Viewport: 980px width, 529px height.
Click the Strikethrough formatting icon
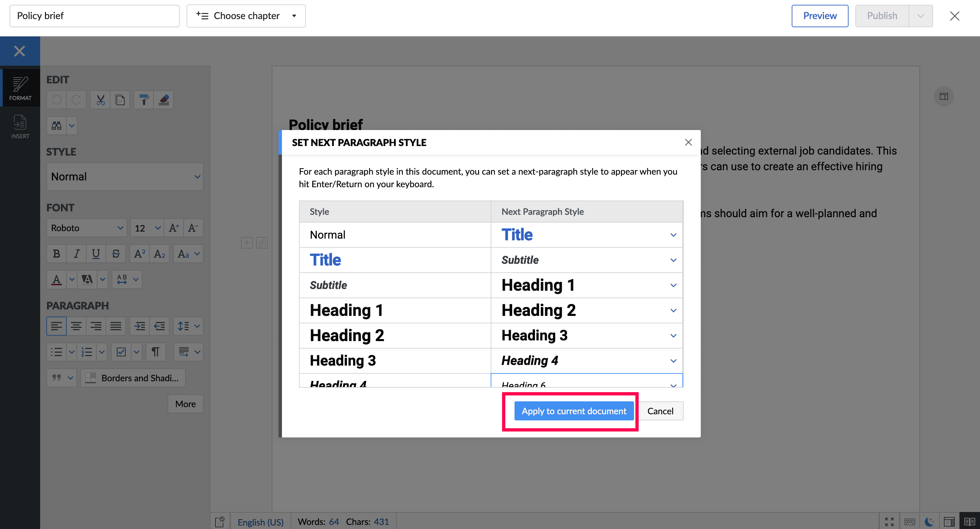tap(116, 254)
